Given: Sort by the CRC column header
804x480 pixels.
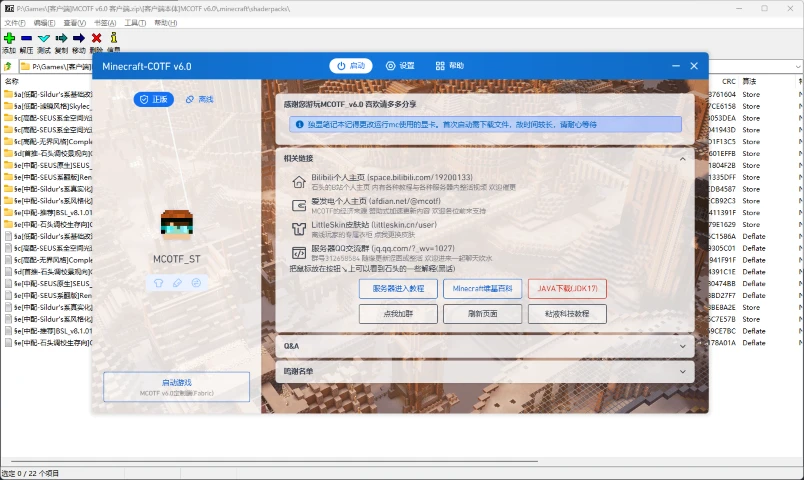Looking at the screenshot, I should [x=729, y=81].
